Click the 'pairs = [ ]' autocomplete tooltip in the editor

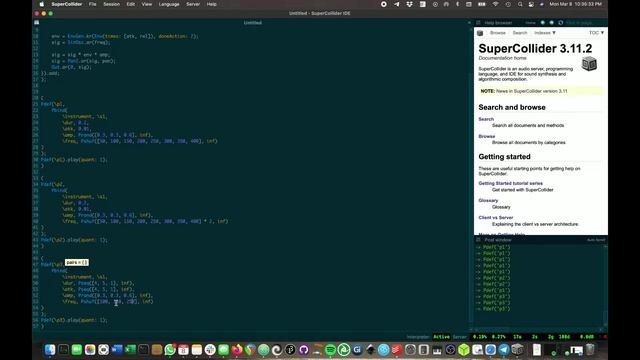(x=77, y=262)
